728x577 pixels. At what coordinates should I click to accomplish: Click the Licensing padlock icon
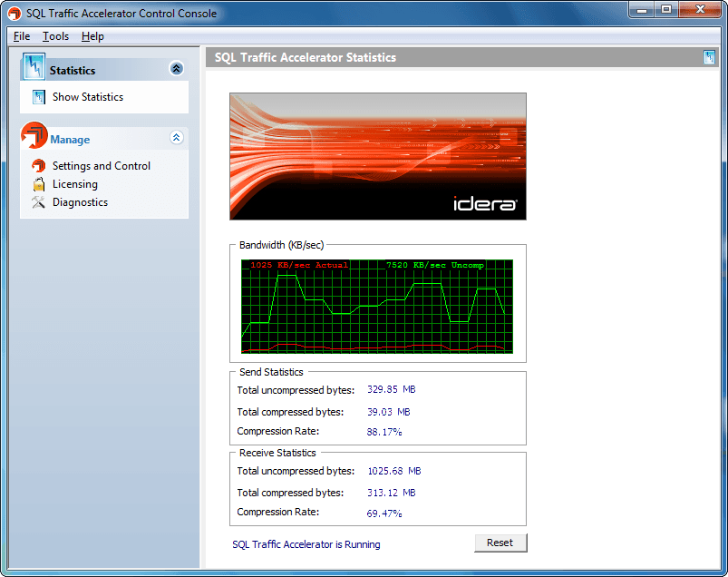(39, 184)
